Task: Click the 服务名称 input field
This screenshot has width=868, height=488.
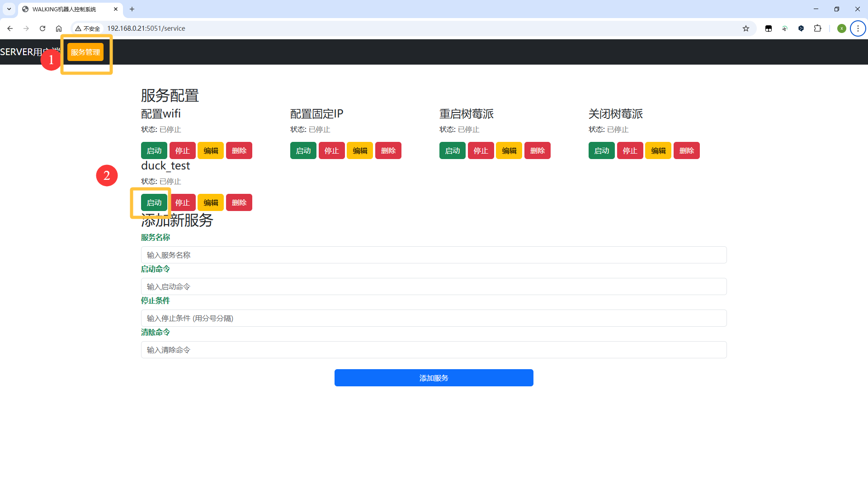Action: tap(434, 255)
